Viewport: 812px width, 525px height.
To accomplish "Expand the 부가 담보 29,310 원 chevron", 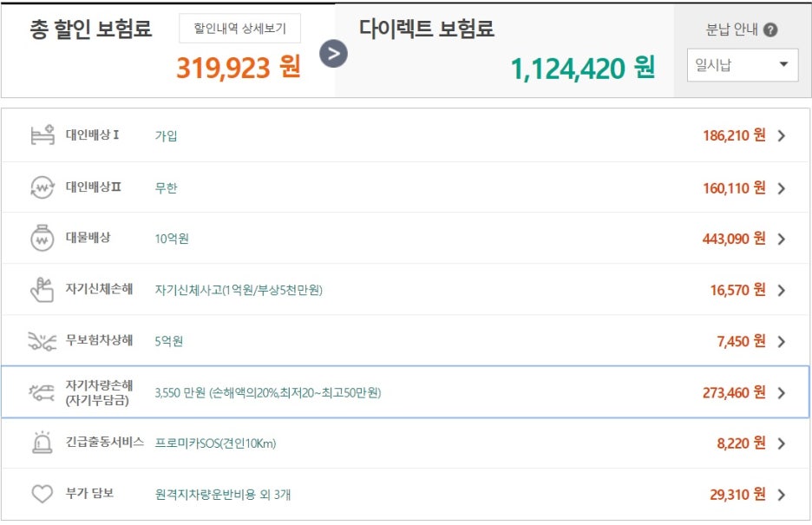I will tap(782, 495).
